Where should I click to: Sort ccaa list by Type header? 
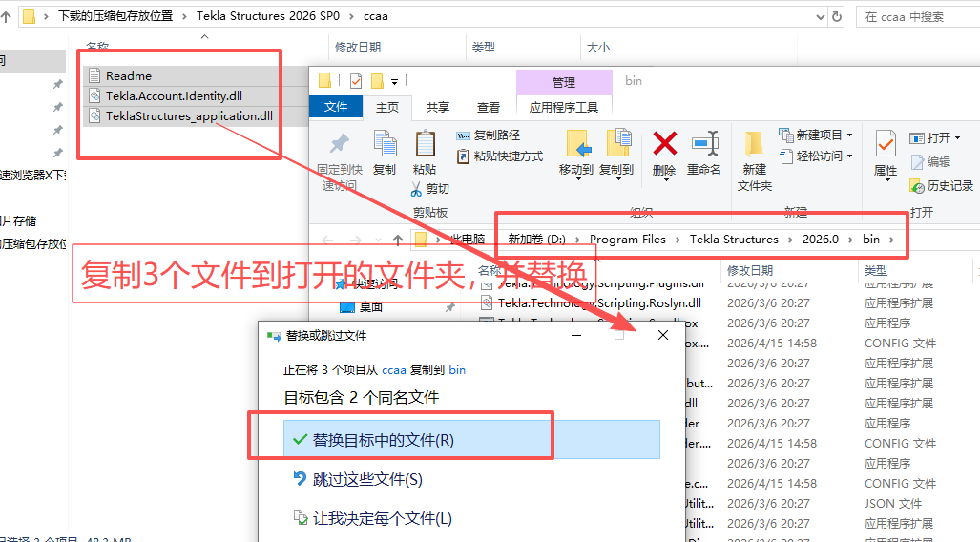click(483, 48)
